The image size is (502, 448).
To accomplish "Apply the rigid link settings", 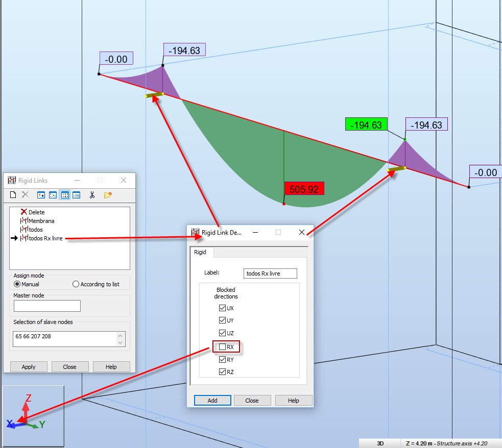I will pos(29,366).
